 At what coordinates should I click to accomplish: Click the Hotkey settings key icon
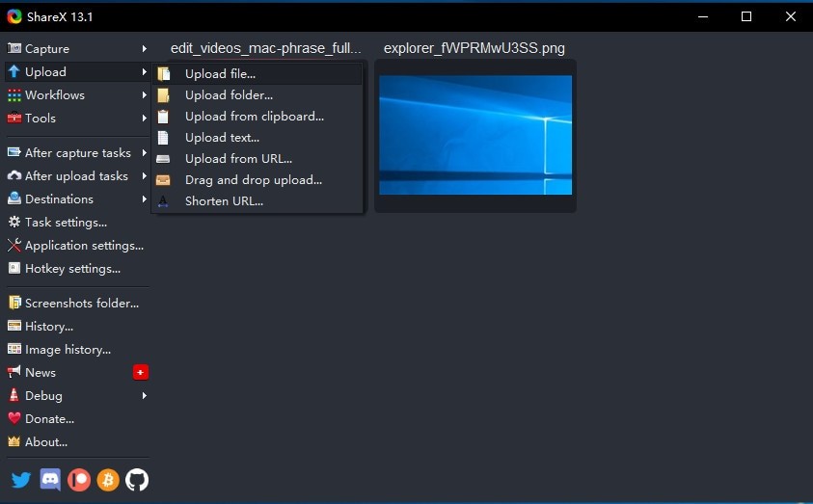(x=14, y=268)
